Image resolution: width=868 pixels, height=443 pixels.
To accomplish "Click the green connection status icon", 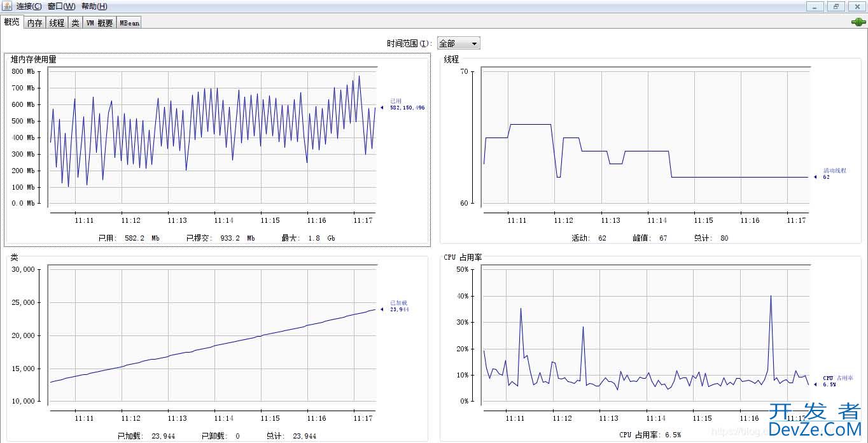I will coord(858,22).
